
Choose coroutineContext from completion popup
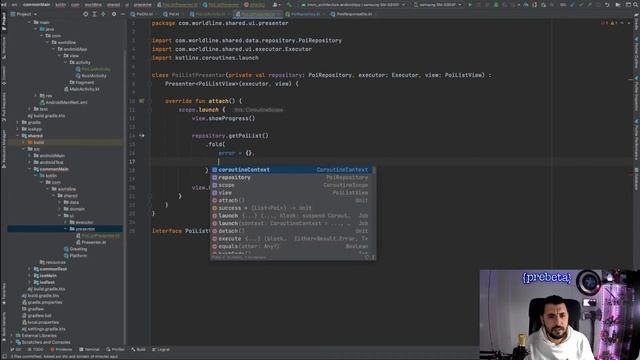(291, 170)
